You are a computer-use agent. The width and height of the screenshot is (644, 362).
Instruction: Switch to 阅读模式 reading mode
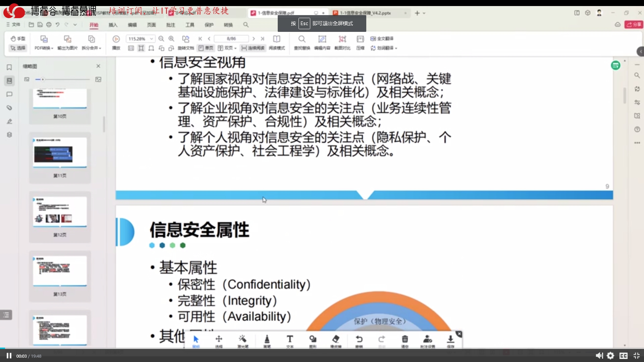(277, 43)
